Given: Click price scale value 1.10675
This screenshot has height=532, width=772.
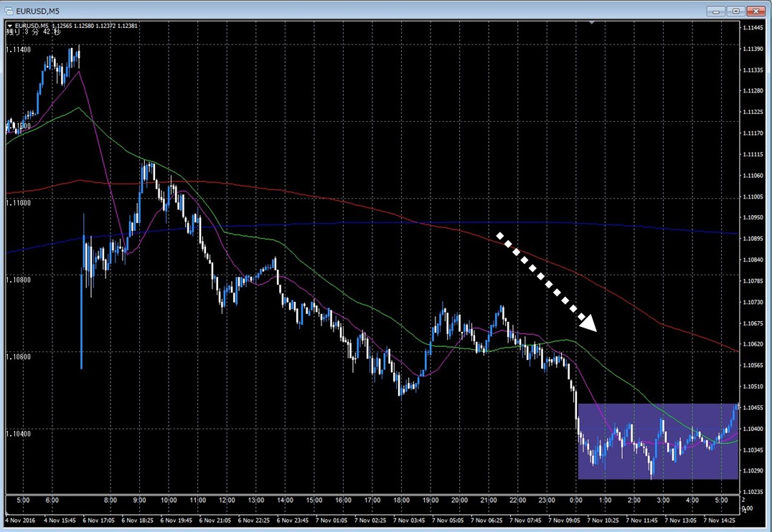Looking at the screenshot, I should (x=752, y=323).
